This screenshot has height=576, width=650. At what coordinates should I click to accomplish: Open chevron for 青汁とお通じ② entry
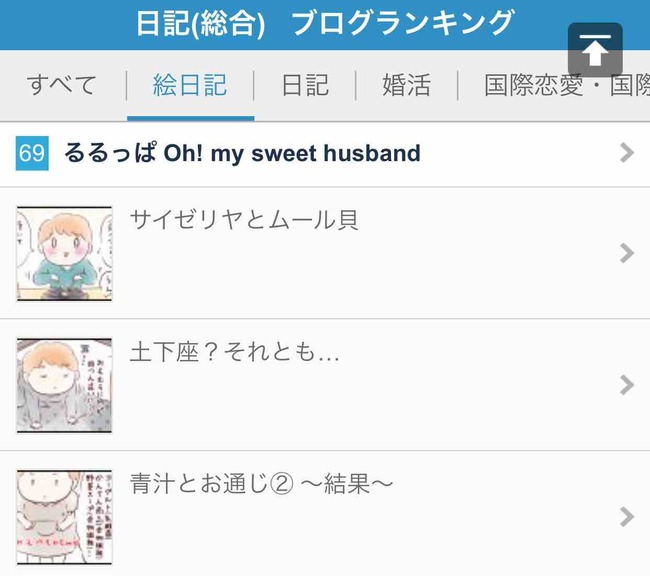[627, 517]
